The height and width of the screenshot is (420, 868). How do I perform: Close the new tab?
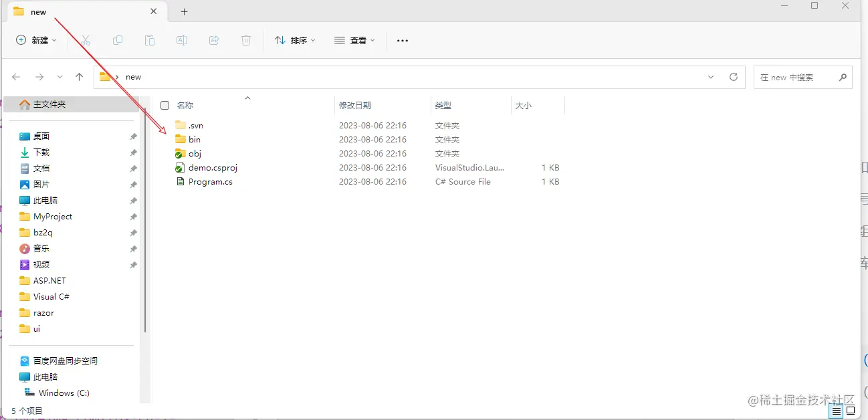point(154,11)
